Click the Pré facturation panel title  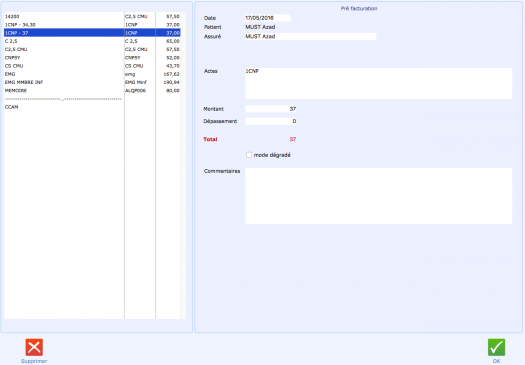coord(359,9)
